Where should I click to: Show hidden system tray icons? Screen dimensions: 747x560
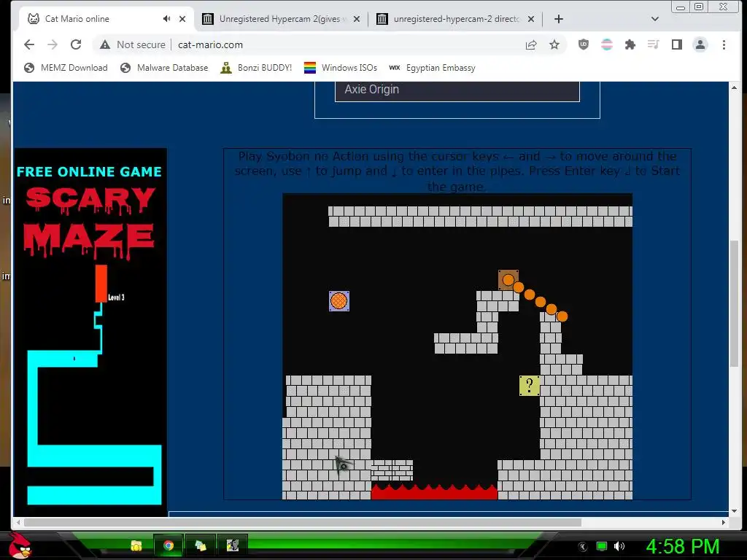[x=583, y=547]
